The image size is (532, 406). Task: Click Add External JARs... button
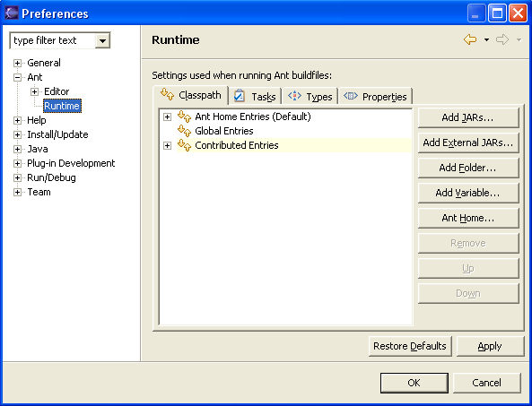(468, 143)
